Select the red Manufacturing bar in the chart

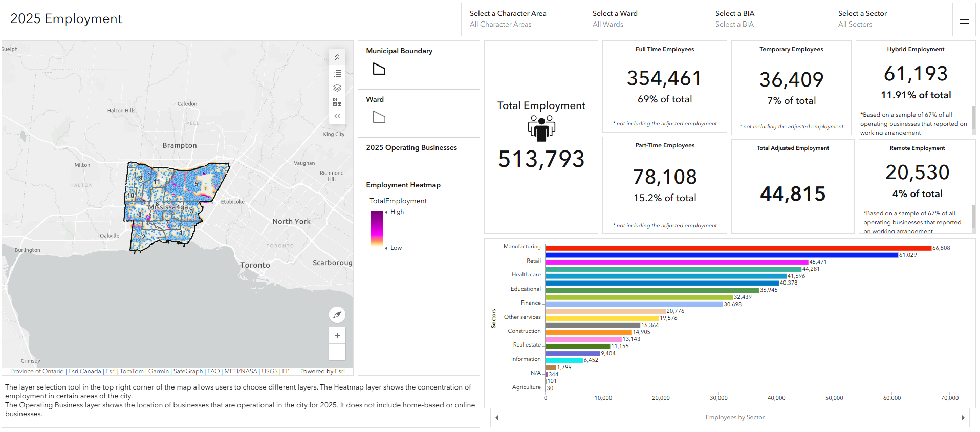pos(738,248)
